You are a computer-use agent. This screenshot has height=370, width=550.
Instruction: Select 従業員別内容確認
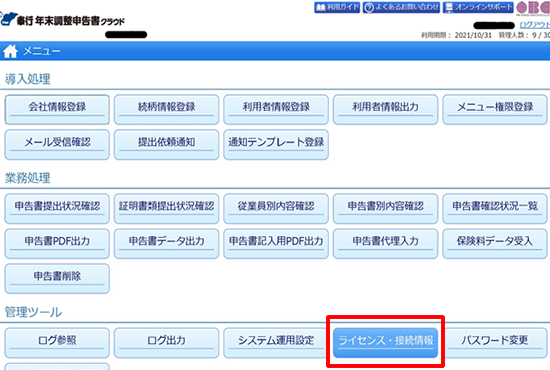[x=276, y=209]
